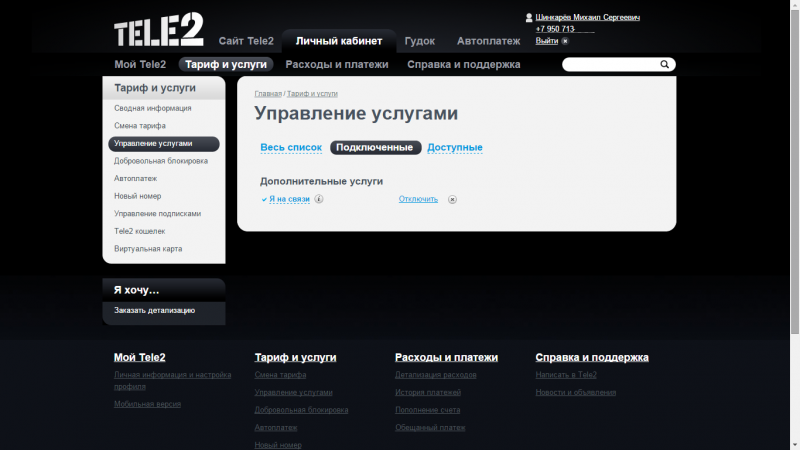800x450 pixels.
Task: Open the Личный кабинет tab
Action: 339,41
